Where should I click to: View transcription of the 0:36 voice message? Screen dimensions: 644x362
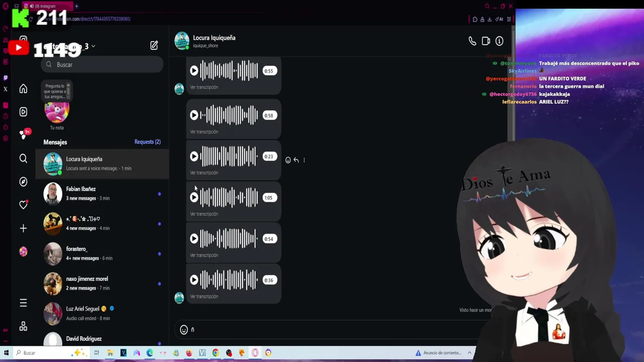pos(204,296)
